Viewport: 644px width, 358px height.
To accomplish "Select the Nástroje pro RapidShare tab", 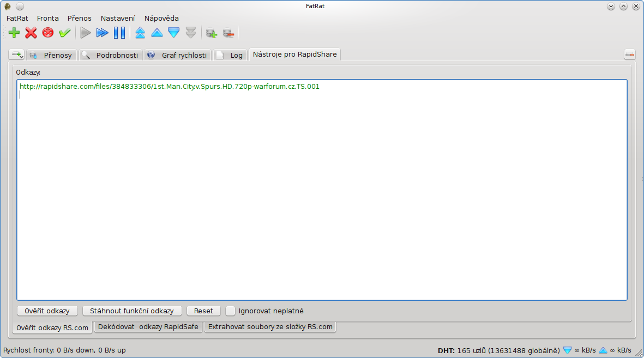I will point(294,54).
